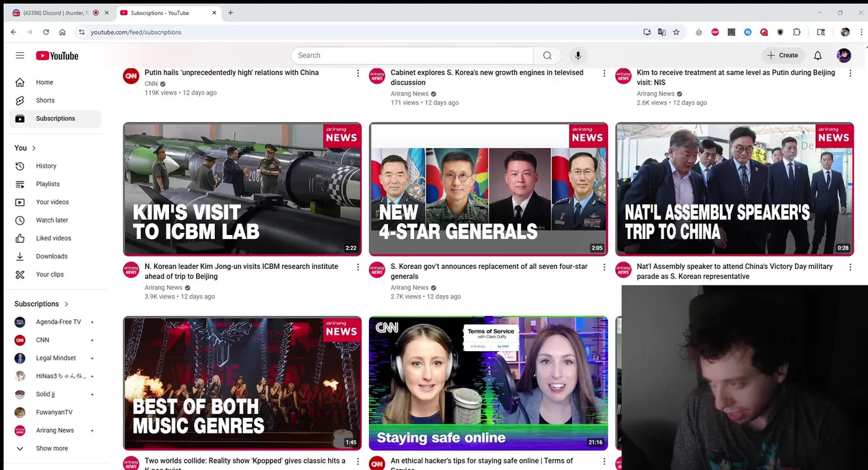Expand the You section chevron
Image resolution: width=868 pixels, height=470 pixels.
point(34,148)
